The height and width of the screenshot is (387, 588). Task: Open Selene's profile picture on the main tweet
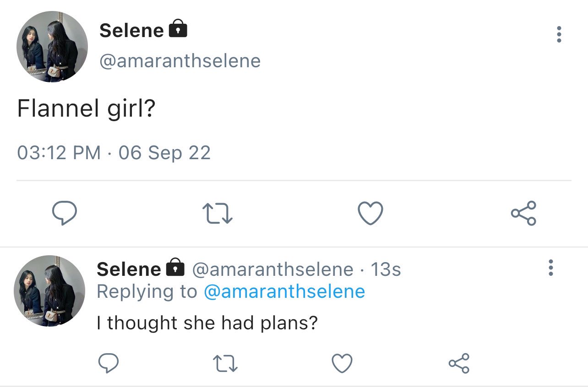(x=52, y=47)
